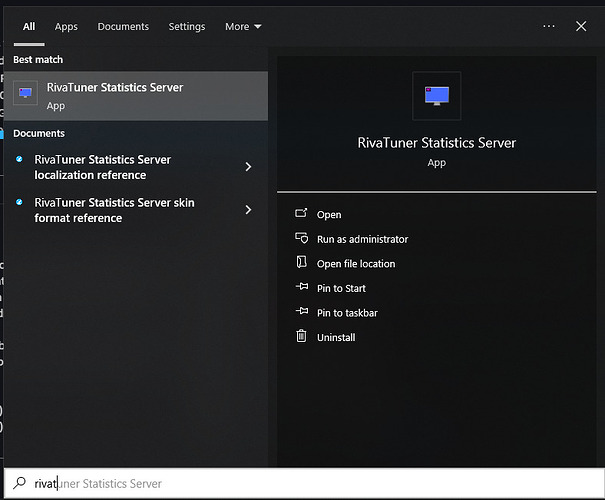Viewport: 605px width, 500px height.
Task: Expand the More dropdown
Action: tap(243, 27)
